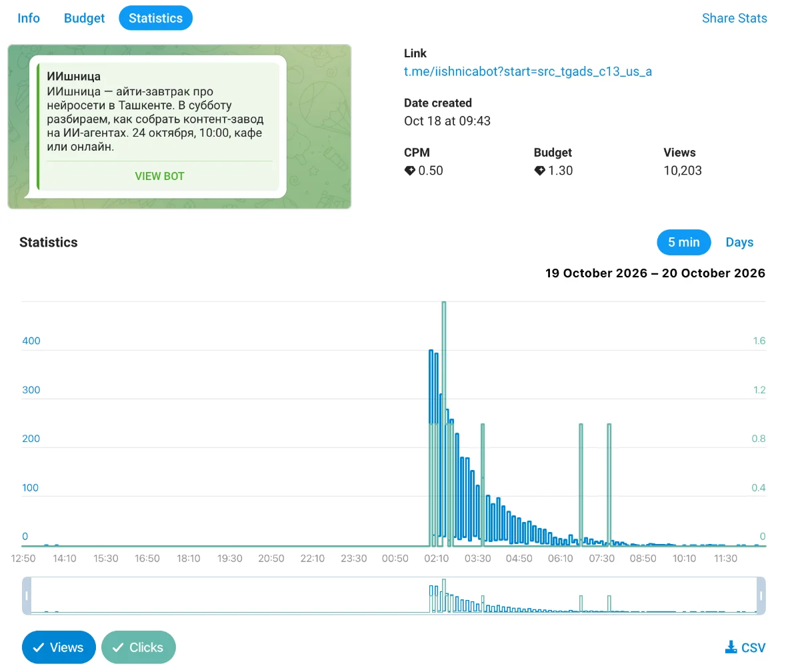Click the 11:30 time axis label
The width and height of the screenshot is (786, 672).
[725, 558]
